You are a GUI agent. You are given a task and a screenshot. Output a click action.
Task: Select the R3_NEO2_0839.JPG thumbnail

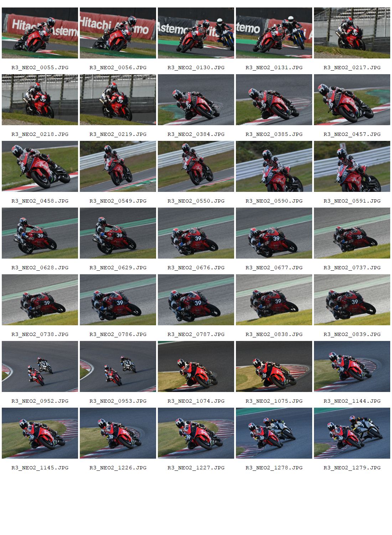tap(352, 300)
